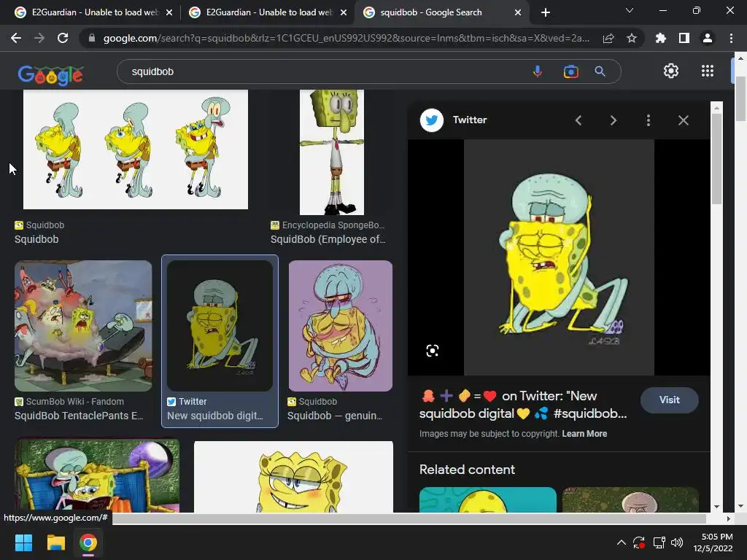Image resolution: width=747 pixels, height=560 pixels.
Task: Click the horizontal scrollbar right arrow
Action: pos(728,518)
